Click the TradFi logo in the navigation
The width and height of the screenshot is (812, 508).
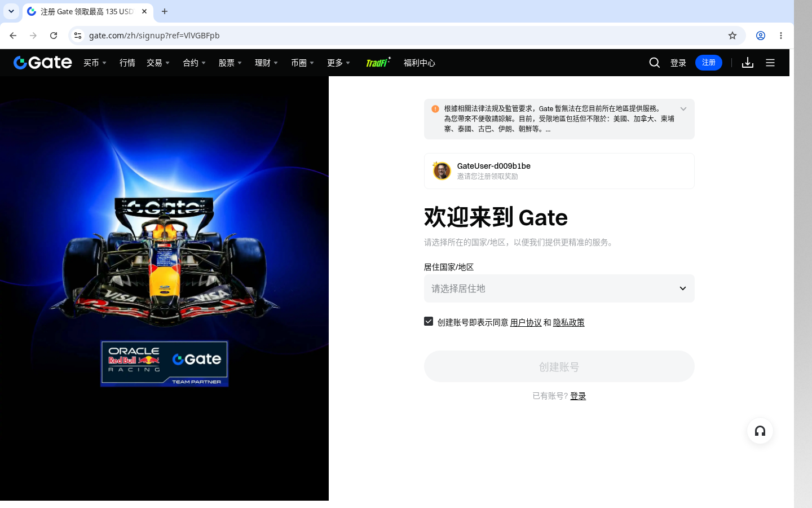coord(378,63)
